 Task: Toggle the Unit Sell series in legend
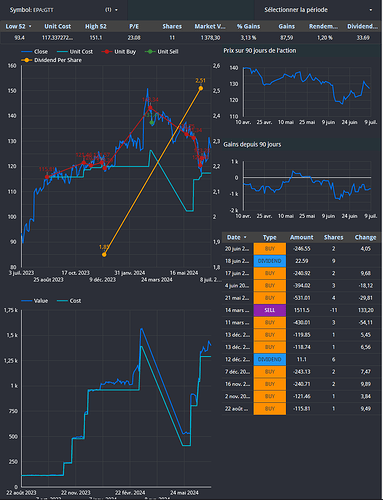162,52
